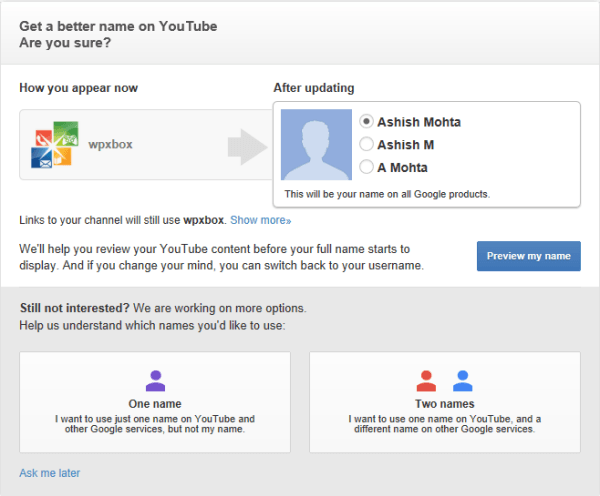Click the gray arrow between name previews
Image resolution: width=600 pixels, height=496 pixels.
coord(248,147)
